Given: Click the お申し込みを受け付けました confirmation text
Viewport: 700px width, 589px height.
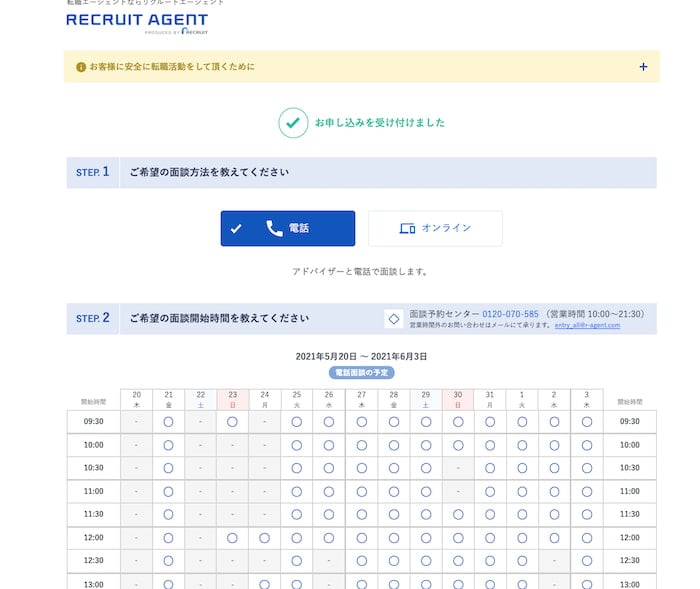Looking at the screenshot, I should [x=380, y=123].
